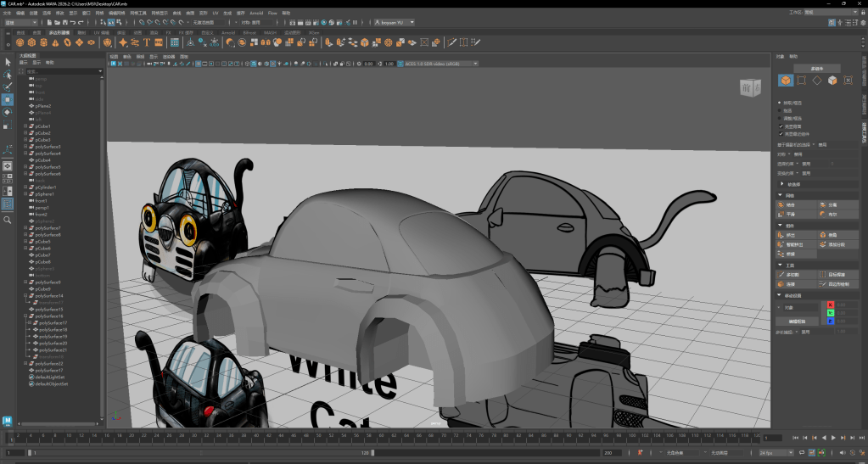The width and height of the screenshot is (868, 464).
Task: Toggle the 亮显背面 checkbox
Action: (x=781, y=126)
